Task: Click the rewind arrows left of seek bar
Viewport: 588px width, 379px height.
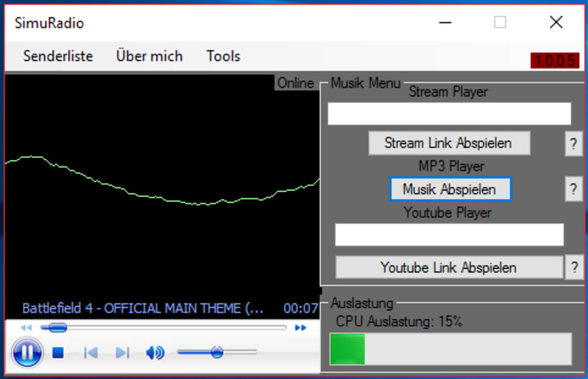Action: tap(26, 327)
